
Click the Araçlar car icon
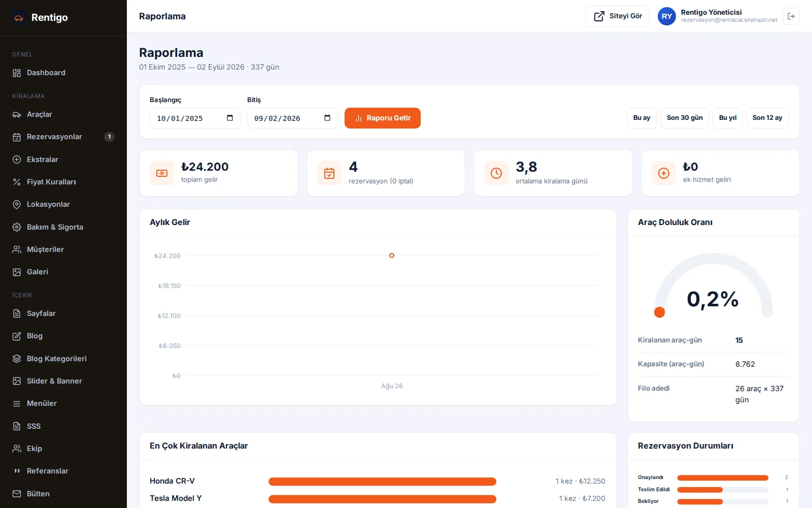pos(17,115)
